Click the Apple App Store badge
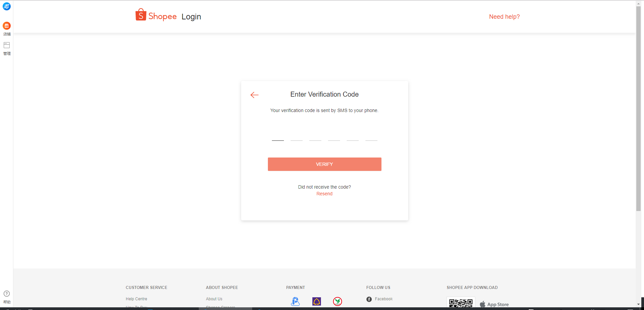 [494, 304]
